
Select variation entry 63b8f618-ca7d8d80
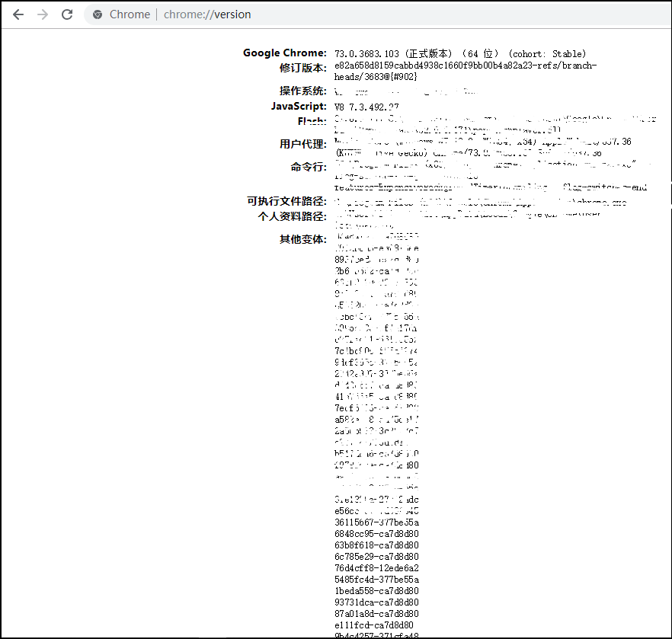tap(376, 545)
